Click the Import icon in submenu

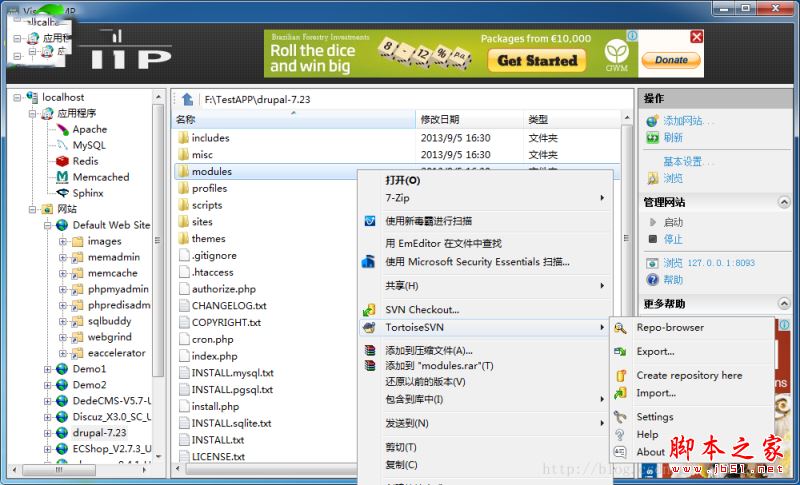[620, 393]
